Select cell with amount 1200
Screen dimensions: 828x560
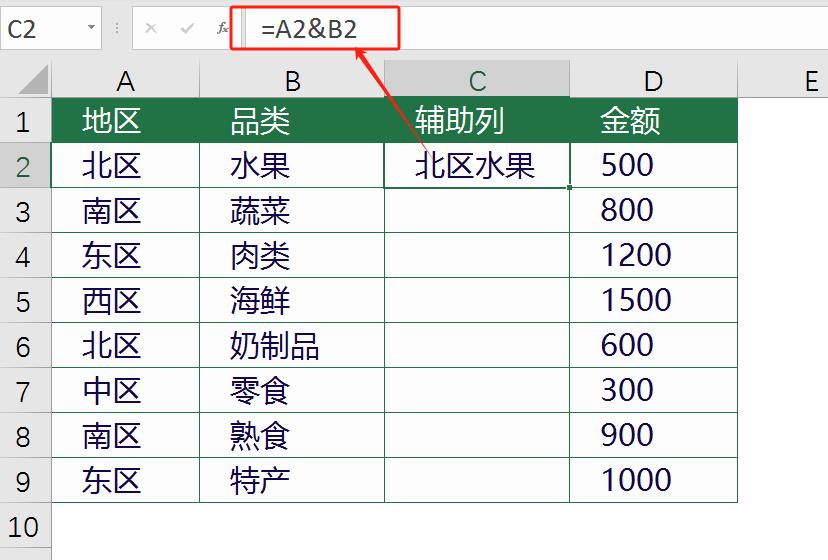pyautogui.click(x=653, y=256)
